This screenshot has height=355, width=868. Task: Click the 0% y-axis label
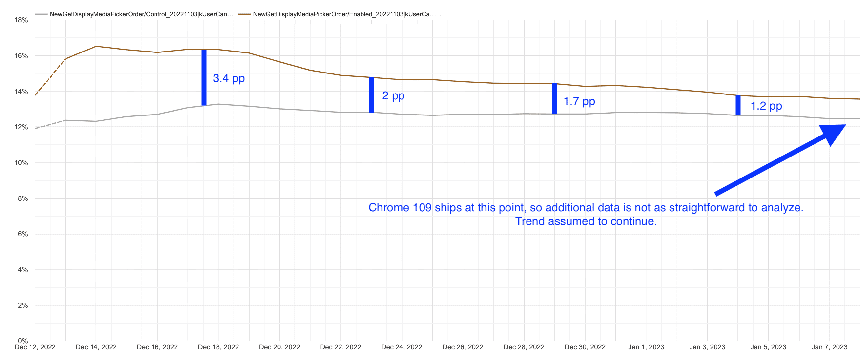pyautogui.click(x=23, y=341)
